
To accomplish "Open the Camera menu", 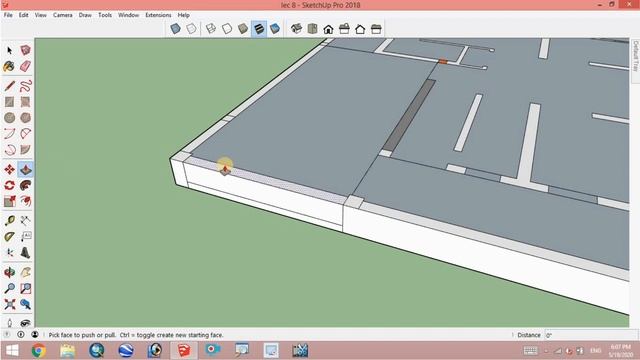I will click(62, 15).
